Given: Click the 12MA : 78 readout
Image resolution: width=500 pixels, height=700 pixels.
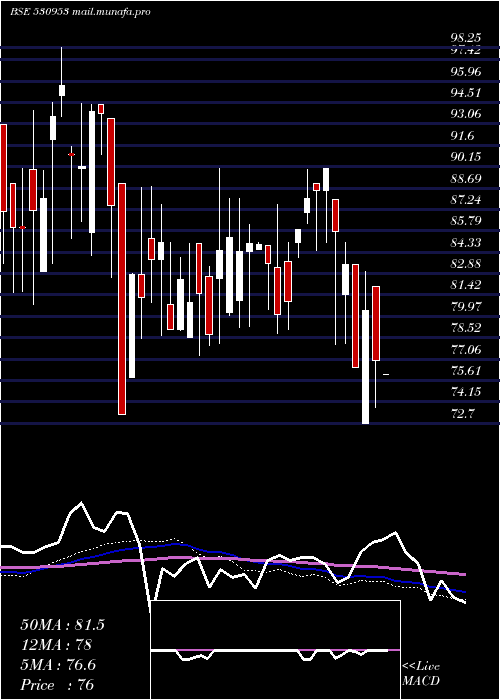Looking at the screenshot, I should 56,645.
